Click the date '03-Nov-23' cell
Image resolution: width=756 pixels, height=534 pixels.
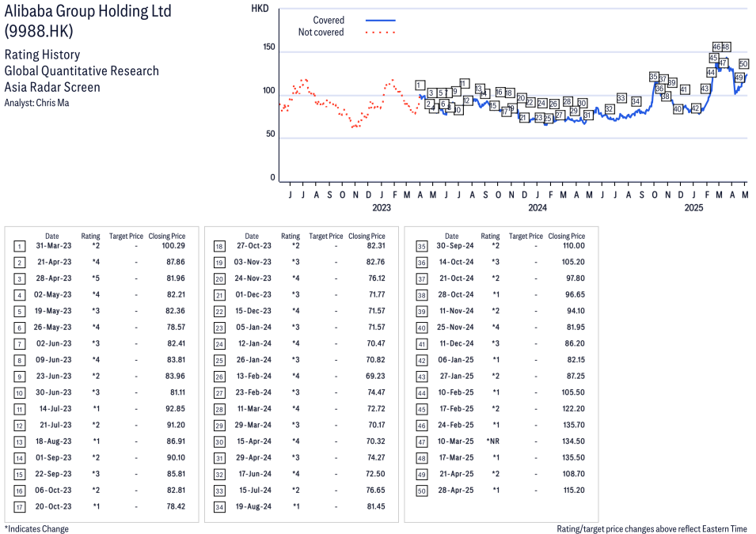coord(253,262)
